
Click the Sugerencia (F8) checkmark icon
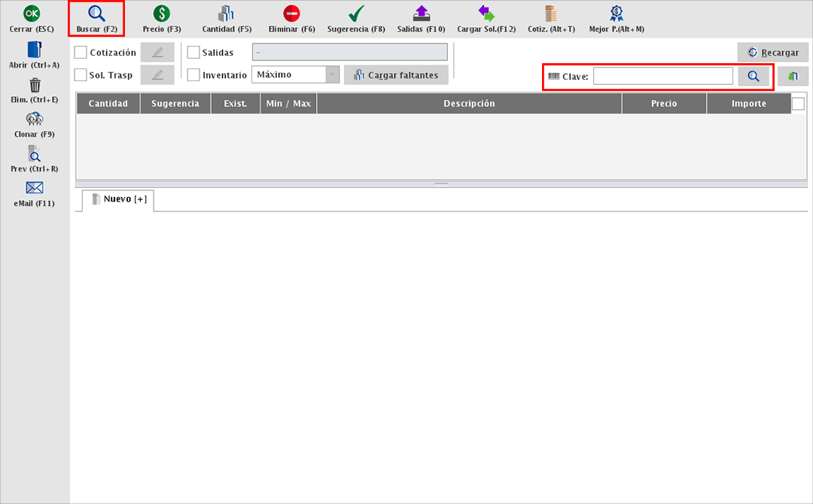[356, 14]
